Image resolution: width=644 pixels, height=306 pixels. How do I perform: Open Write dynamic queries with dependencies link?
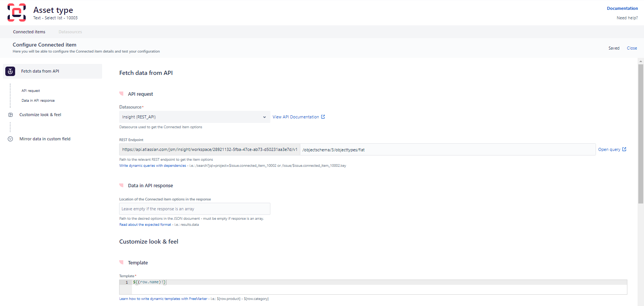click(152, 166)
